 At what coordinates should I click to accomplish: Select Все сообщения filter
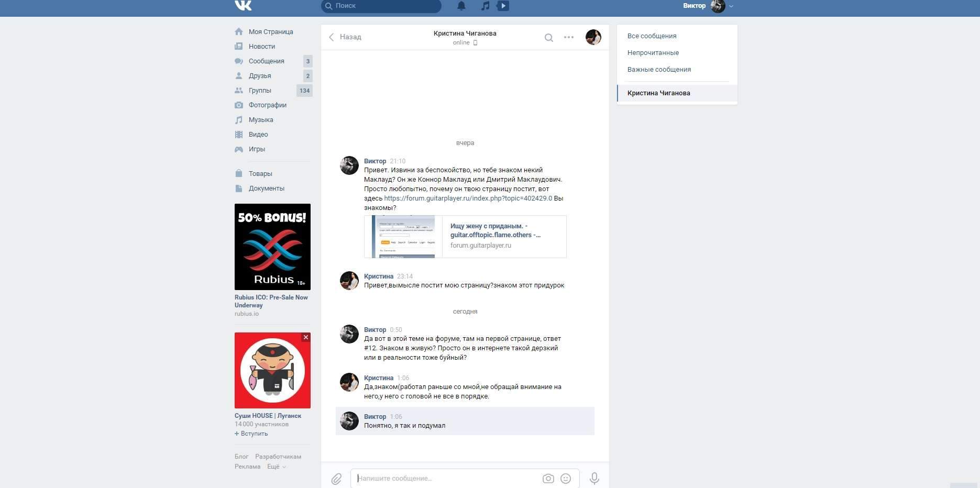click(652, 36)
